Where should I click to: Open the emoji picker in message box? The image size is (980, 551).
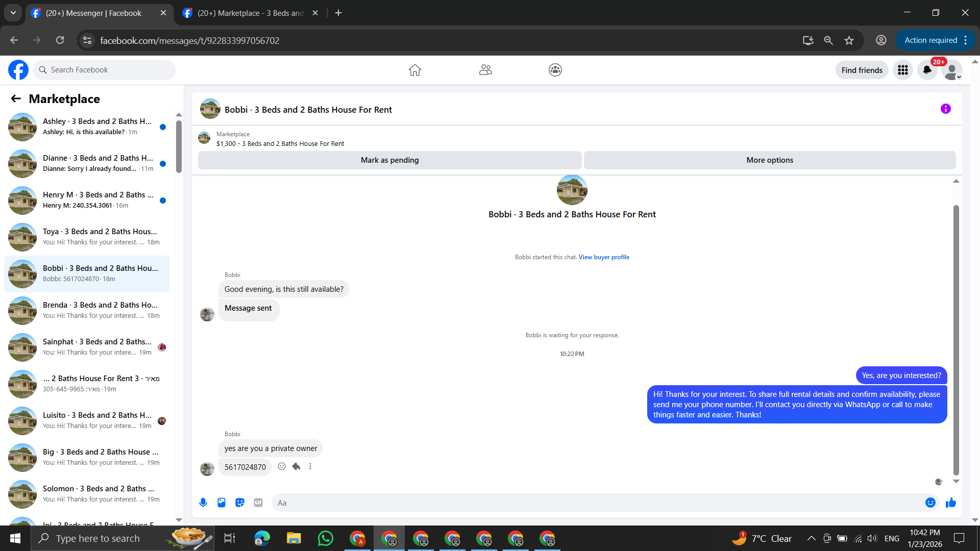930,503
